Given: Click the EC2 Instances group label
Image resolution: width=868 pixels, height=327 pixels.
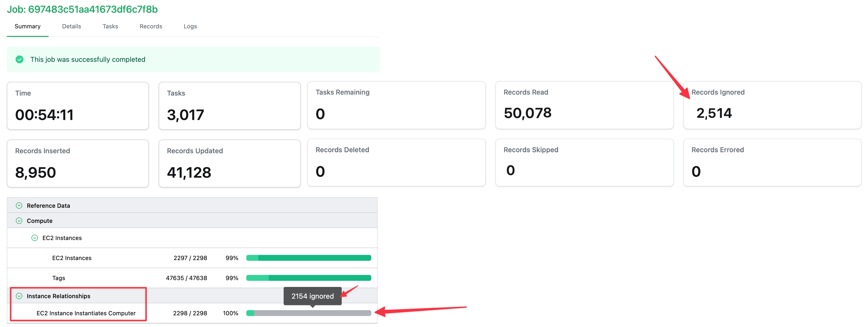Looking at the screenshot, I should point(62,238).
